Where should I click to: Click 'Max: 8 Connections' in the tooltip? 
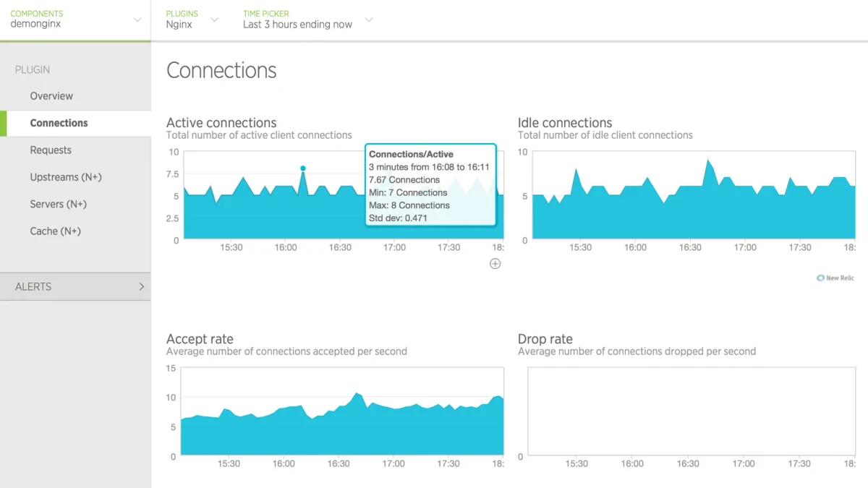[409, 205]
